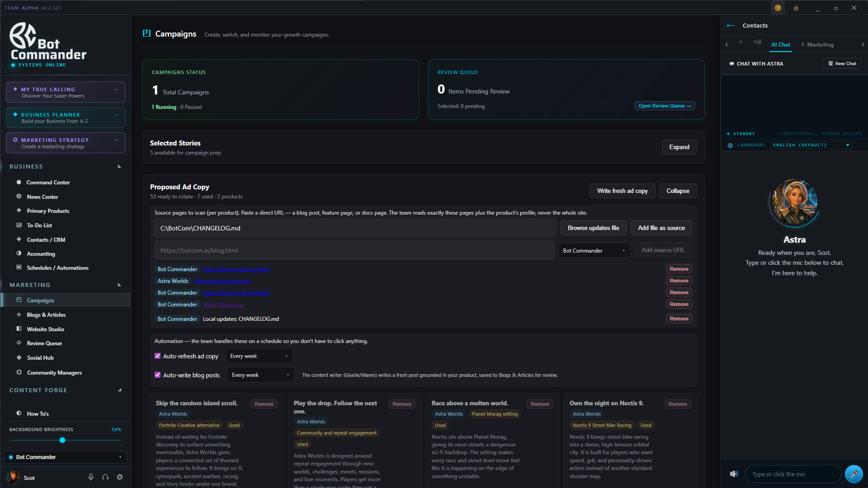Click Scot's avatar in the user bar
The image size is (868, 488).
tap(13, 478)
